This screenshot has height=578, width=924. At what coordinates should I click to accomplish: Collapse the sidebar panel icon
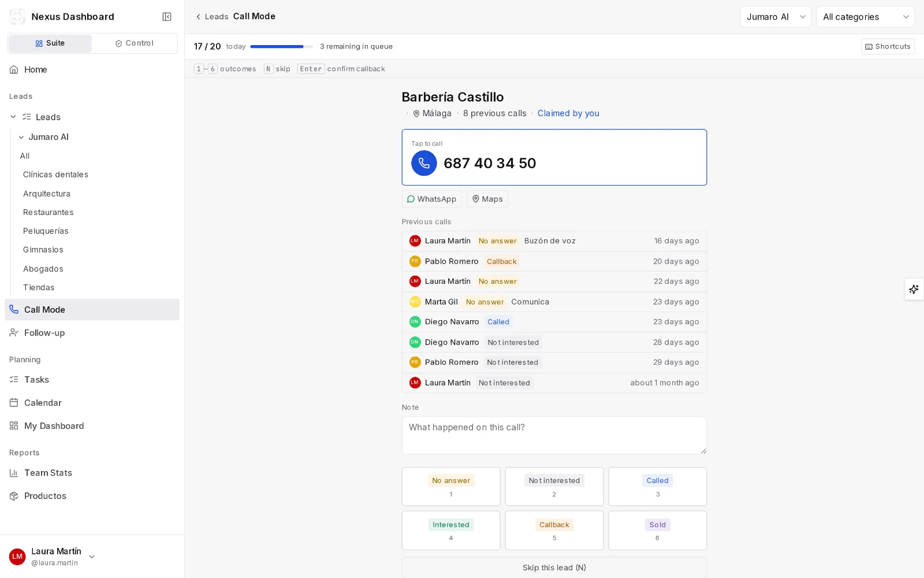click(167, 17)
